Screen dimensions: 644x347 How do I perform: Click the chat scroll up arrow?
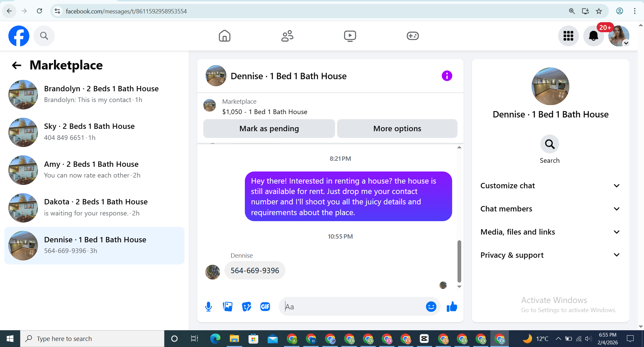click(459, 147)
